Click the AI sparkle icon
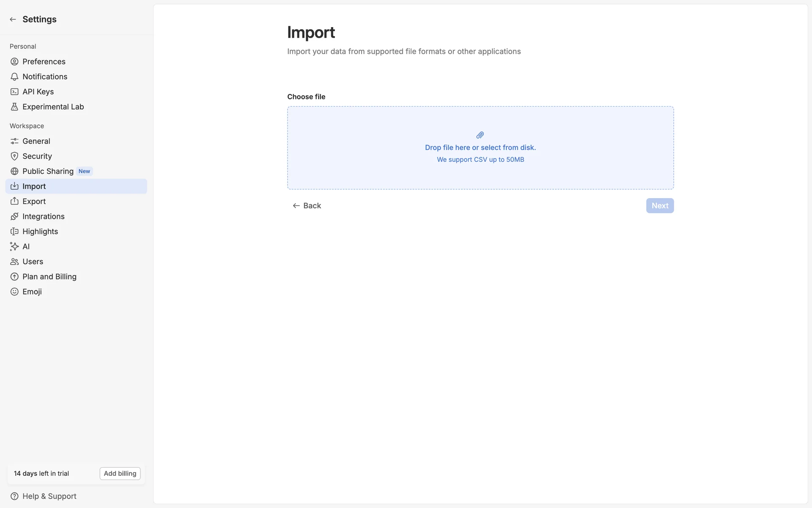 point(14,246)
